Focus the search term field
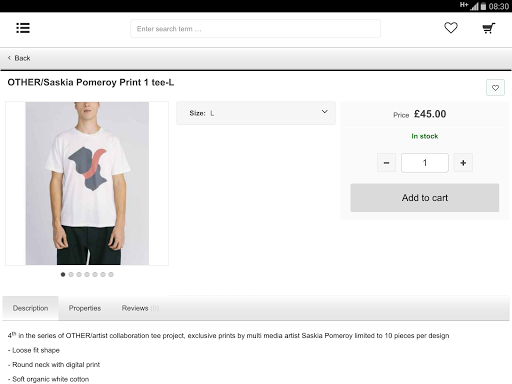The width and height of the screenshot is (512, 384). 255,29
